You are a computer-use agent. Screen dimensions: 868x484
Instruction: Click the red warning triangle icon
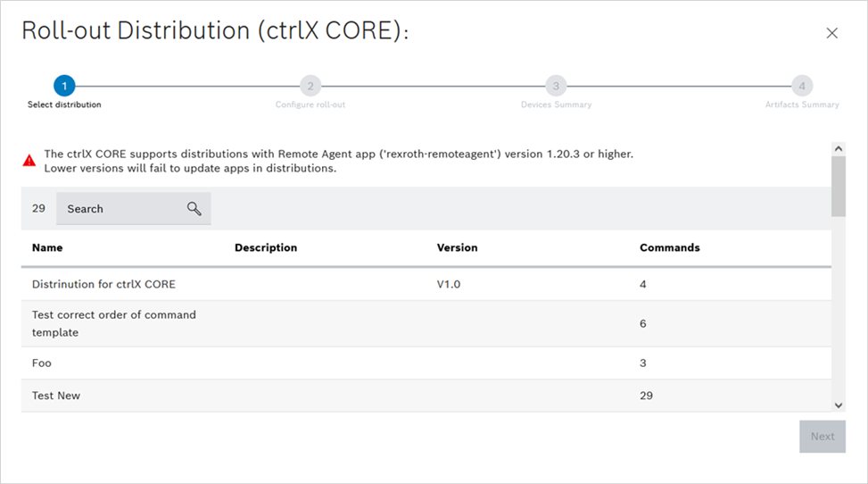(29, 161)
